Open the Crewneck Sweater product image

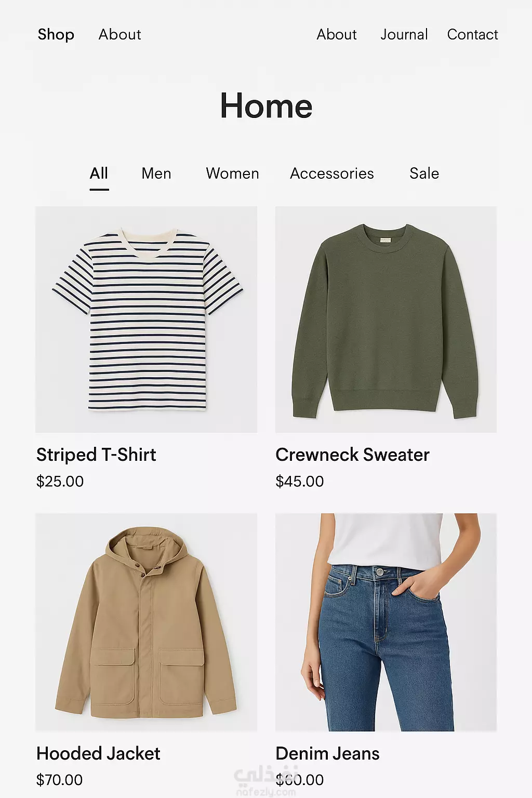(x=386, y=320)
